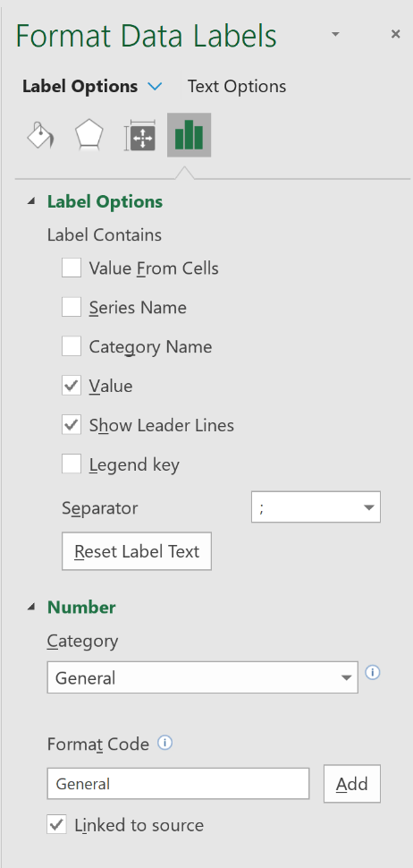The width and height of the screenshot is (413, 868).
Task: Switch to the Text Options tab
Action: [237, 87]
